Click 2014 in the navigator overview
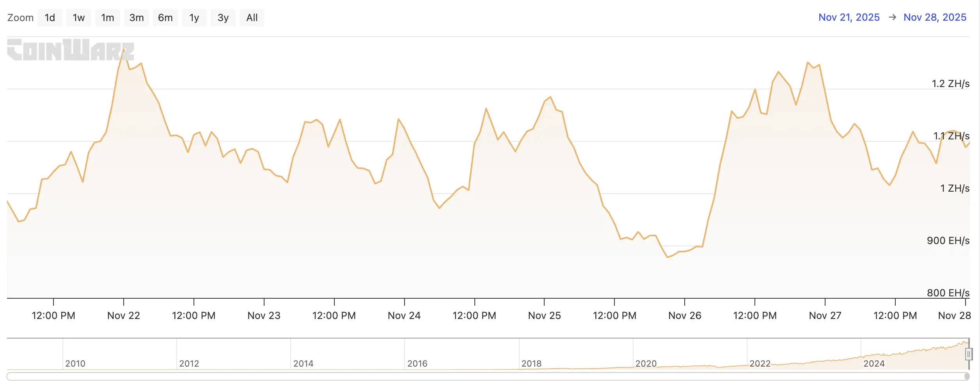 303,363
